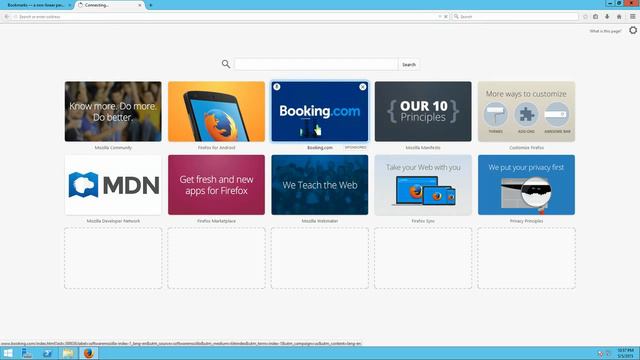
Task: Open the Booking.com sponsored tile
Action: tap(320, 111)
